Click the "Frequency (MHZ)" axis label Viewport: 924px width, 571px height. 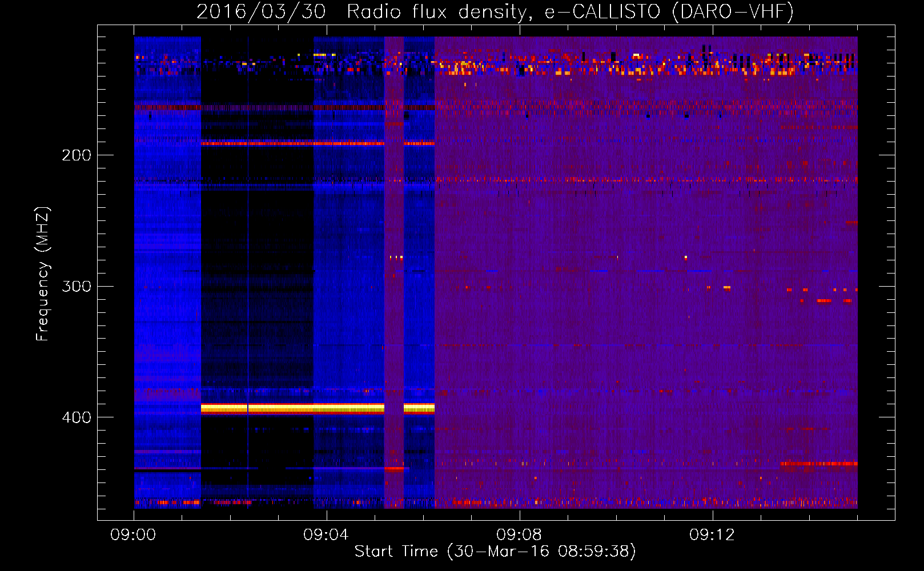43,274
